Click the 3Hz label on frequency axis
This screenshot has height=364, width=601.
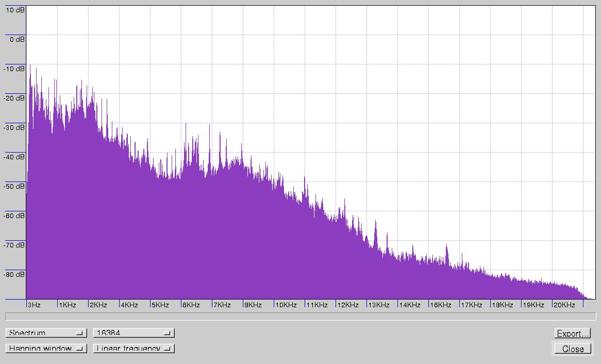click(x=34, y=305)
